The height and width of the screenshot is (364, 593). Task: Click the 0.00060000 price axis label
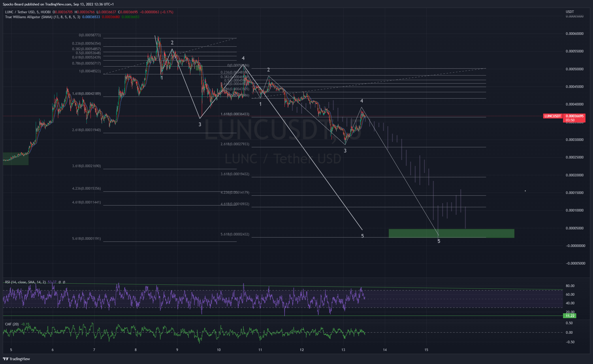575,34
